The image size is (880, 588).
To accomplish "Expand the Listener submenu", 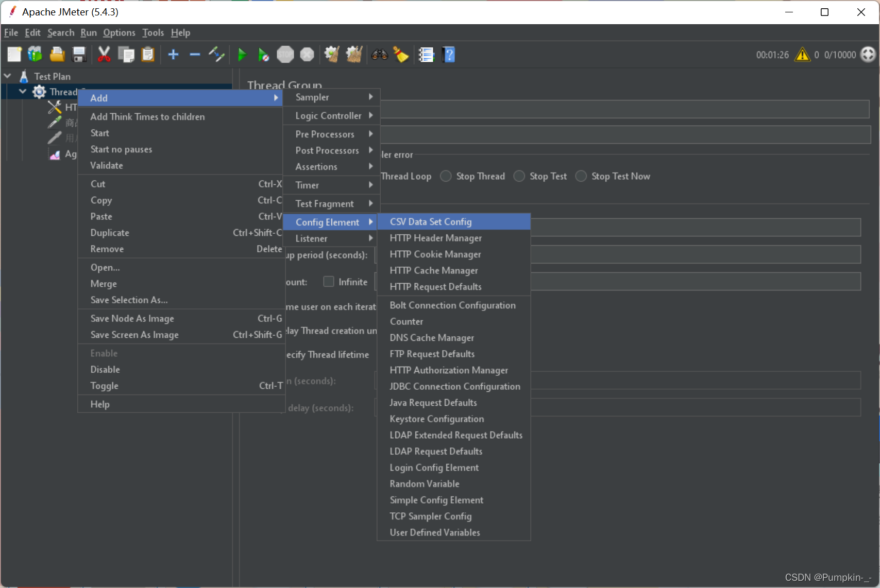I will pos(331,238).
